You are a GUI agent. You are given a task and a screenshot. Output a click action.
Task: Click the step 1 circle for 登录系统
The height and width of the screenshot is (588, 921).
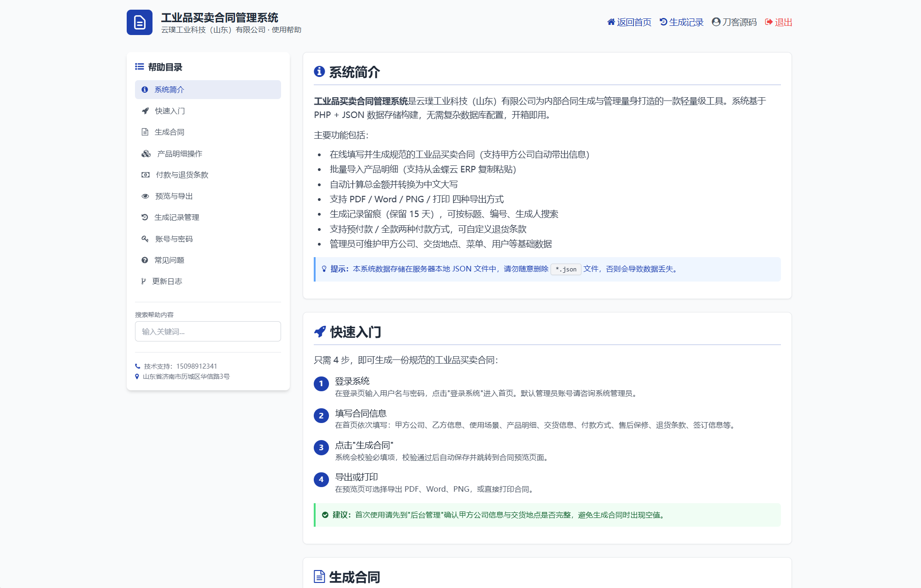[x=321, y=384]
